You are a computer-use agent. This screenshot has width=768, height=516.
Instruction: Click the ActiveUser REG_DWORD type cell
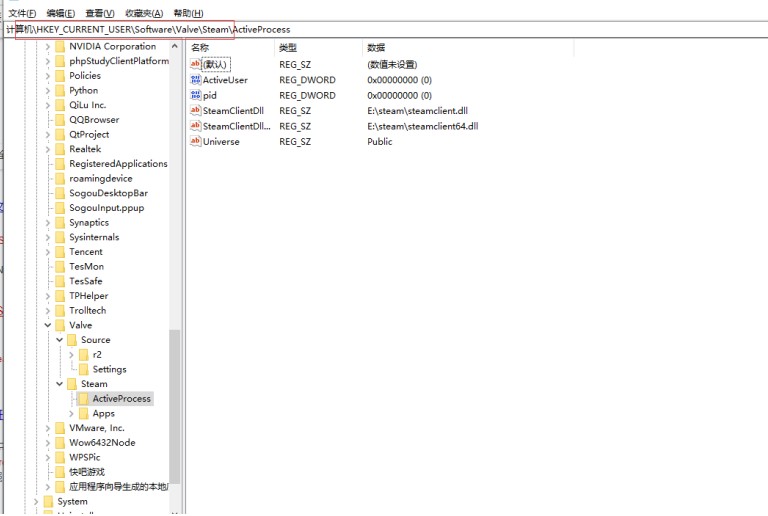click(x=308, y=80)
